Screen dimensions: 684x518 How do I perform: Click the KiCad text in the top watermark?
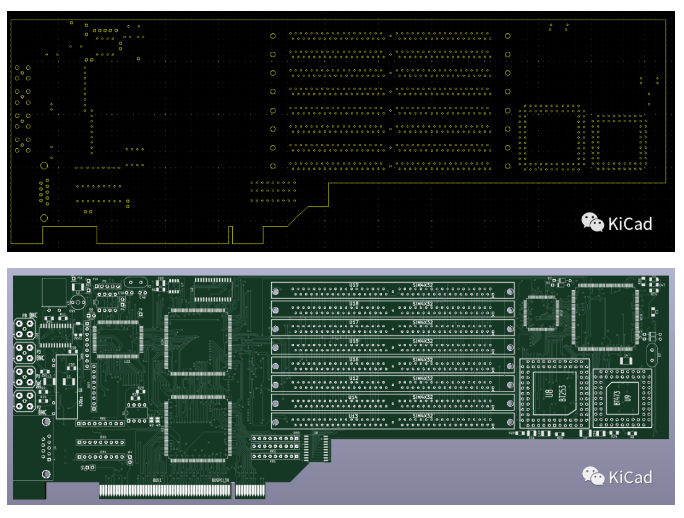tap(630, 222)
